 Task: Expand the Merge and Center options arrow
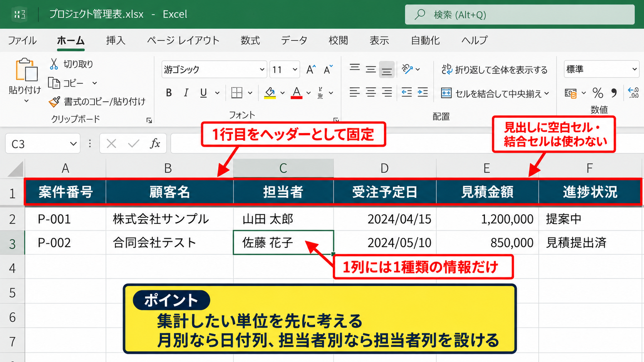point(547,93)
